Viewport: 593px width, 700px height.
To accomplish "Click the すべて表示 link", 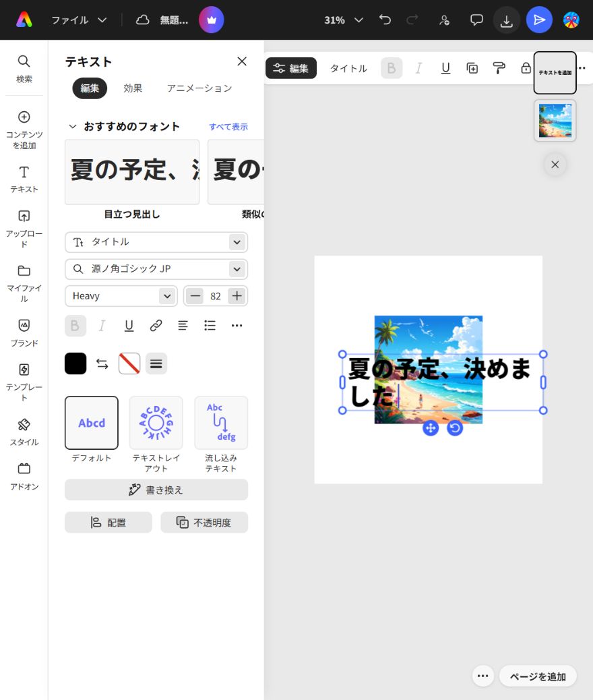I will coord(228,127).
